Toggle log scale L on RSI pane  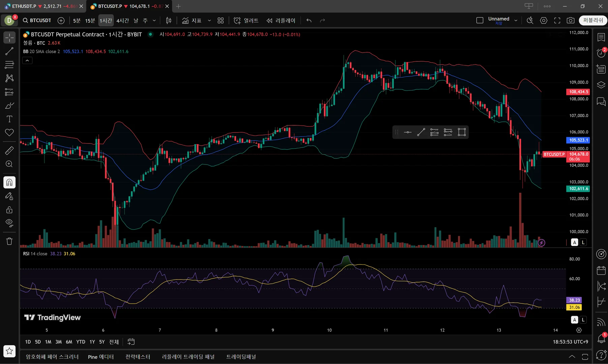(x=583, y=320)
